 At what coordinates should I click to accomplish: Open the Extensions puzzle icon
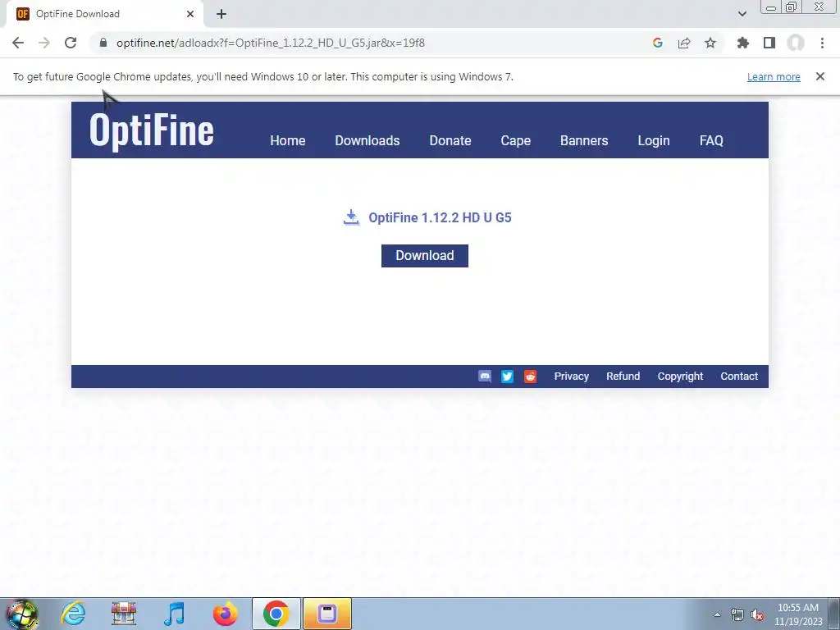click(x=743, y=43)
